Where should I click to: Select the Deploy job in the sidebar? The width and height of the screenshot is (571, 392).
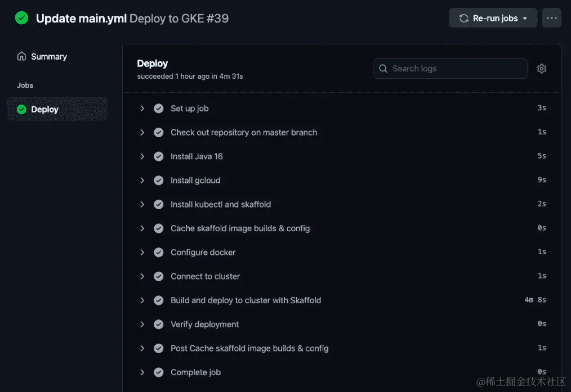(45, 109)
